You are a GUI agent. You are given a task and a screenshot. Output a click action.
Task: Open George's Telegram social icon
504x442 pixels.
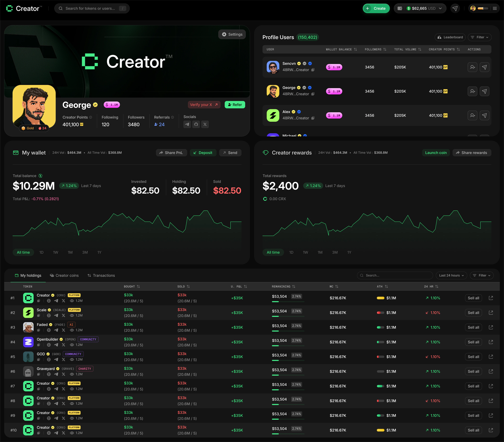(187, 124)
